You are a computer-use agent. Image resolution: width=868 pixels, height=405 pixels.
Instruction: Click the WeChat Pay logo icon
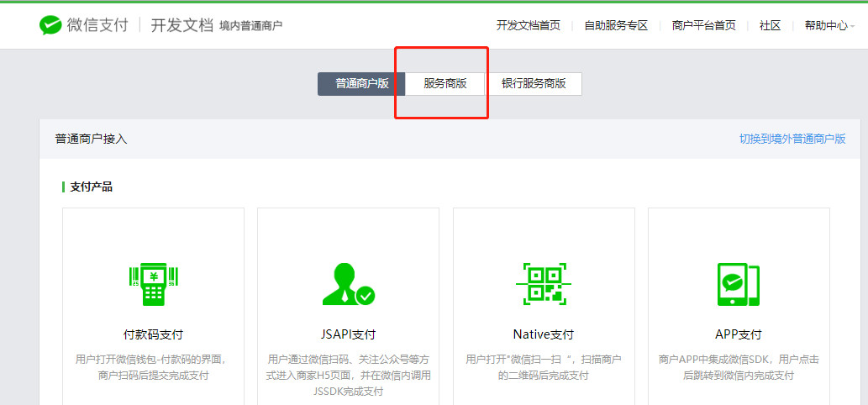[50, 25]
